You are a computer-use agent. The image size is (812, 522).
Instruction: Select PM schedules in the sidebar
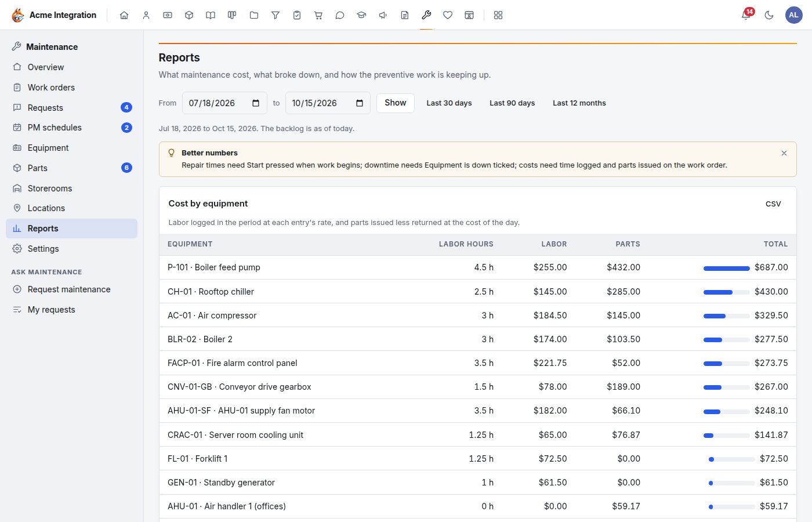[72, 128]
